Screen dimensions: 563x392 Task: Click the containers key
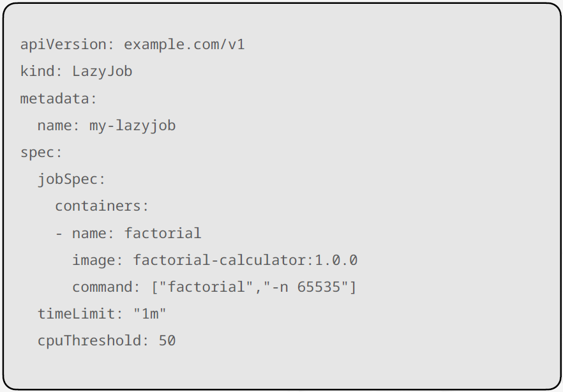click(x=98, y=206)
